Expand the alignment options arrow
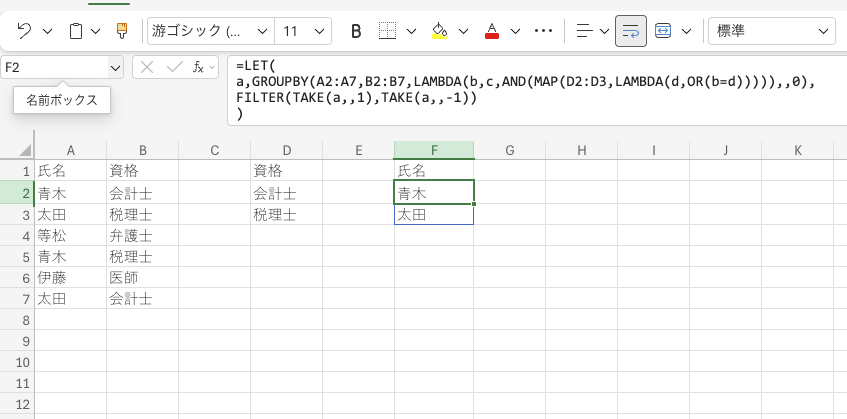Image resolution: width=847 pixels, height=419 pixels. 604,31
